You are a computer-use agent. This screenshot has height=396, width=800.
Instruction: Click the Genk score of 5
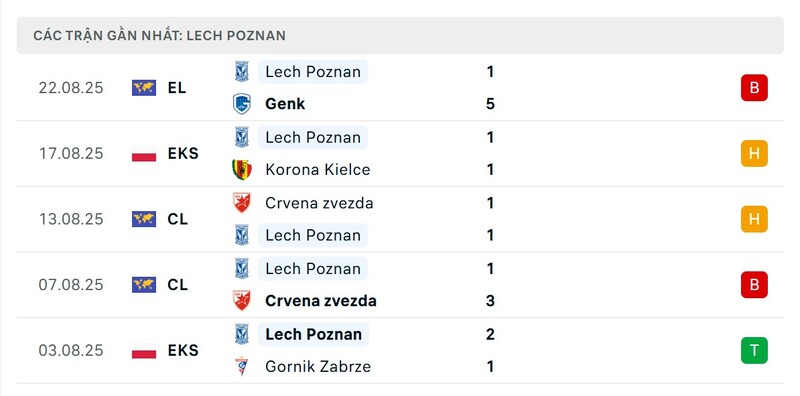(x=490, y=104)
